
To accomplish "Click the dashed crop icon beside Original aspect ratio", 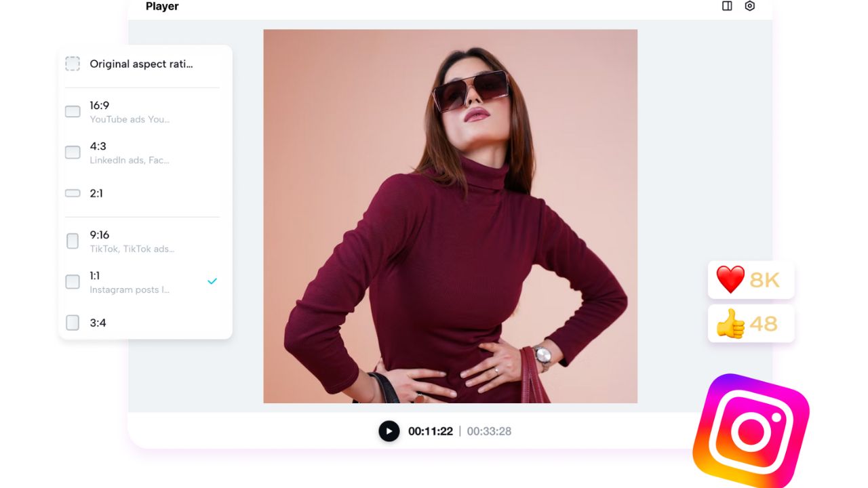I will tap(73, 63).
